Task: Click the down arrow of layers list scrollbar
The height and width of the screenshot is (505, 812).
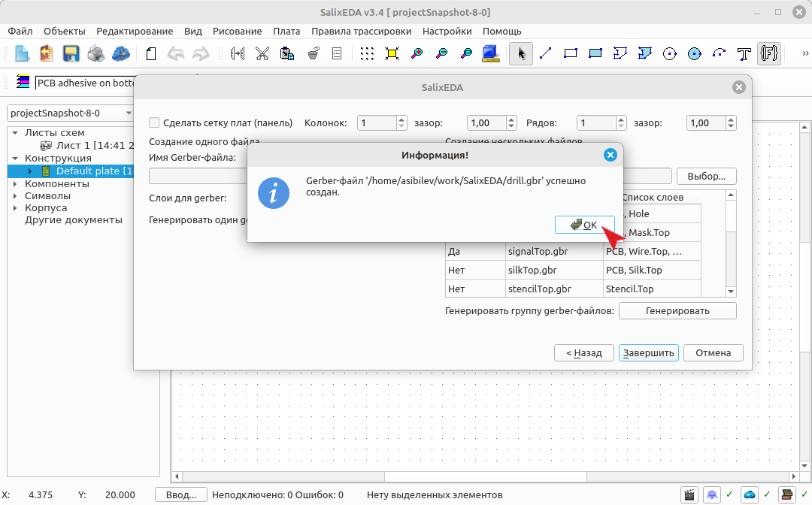Action: coord(731,292)
